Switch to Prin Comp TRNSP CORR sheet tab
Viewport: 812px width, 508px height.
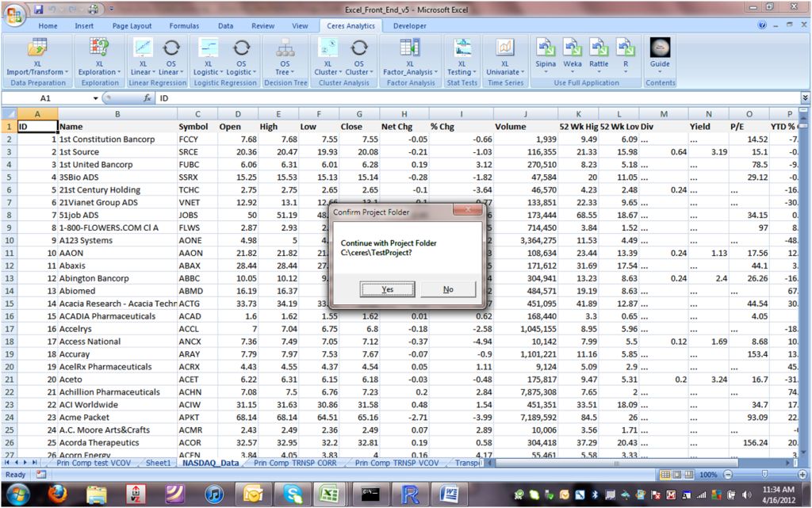click(x=295, y=463)
